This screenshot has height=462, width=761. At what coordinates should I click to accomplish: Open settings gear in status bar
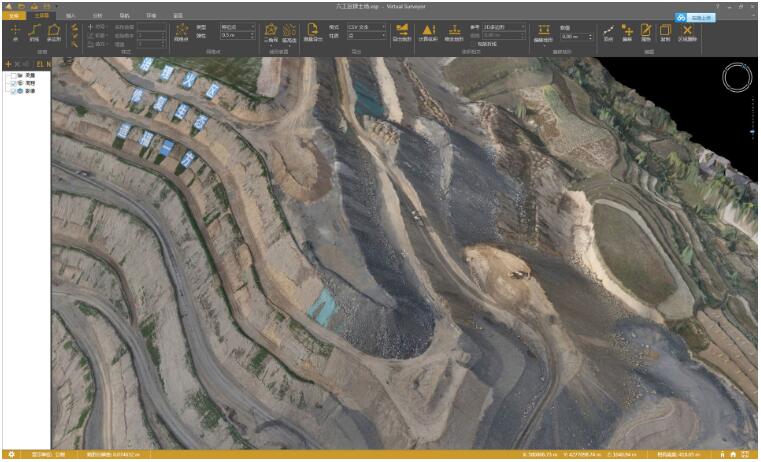(10, 455)
